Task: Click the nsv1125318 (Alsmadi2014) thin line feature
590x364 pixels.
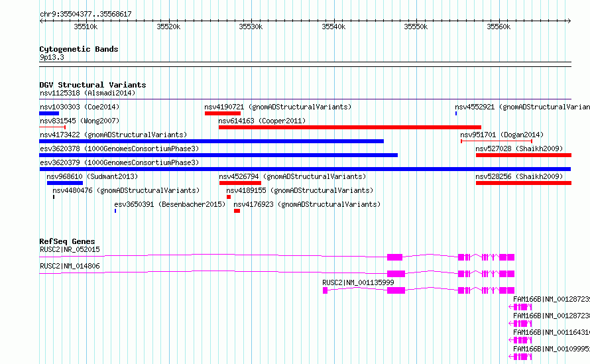Action: point(305,99)
